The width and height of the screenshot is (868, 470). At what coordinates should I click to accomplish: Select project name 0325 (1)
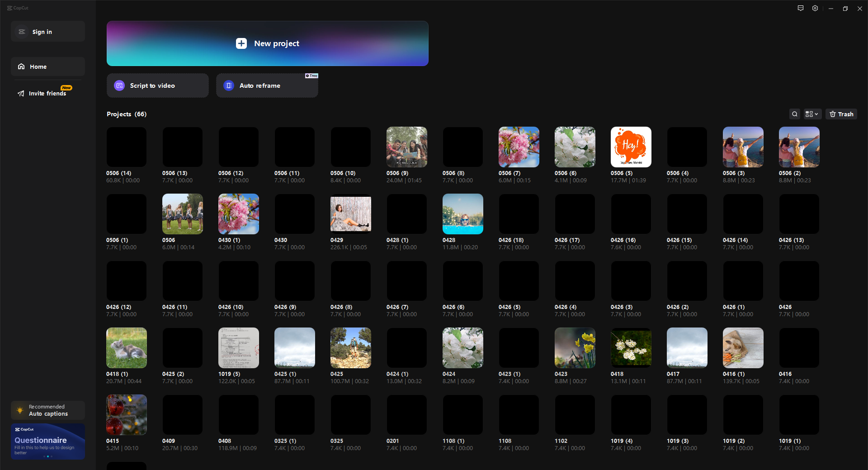[285, 441]
